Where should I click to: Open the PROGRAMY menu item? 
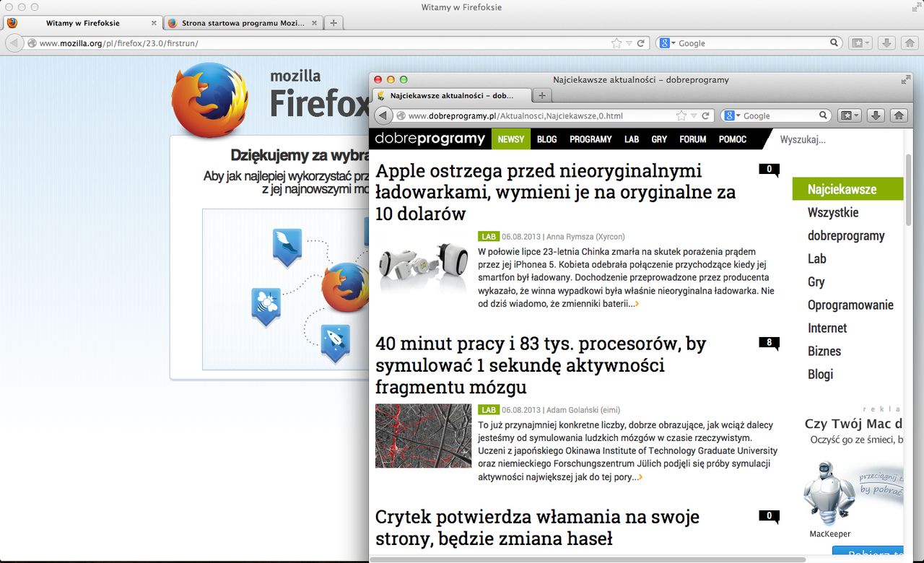point(590,139)
